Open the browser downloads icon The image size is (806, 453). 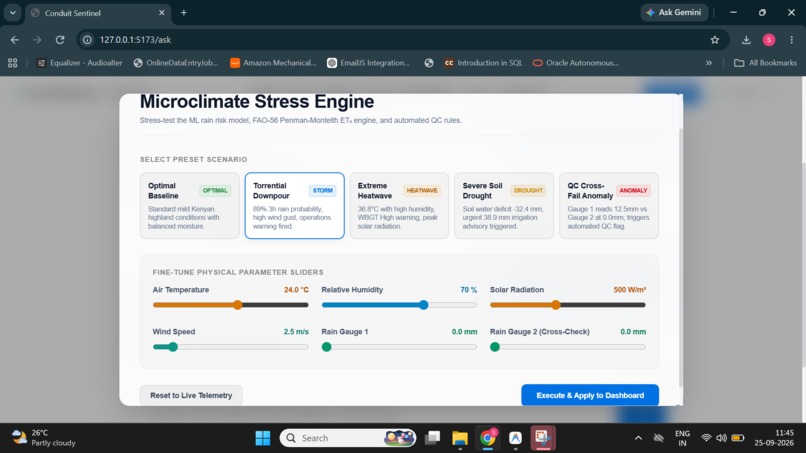(746, 40)
